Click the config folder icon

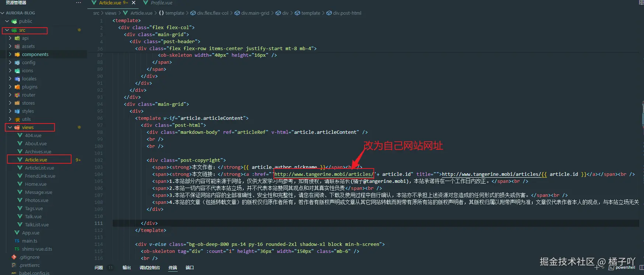(17, 62)
